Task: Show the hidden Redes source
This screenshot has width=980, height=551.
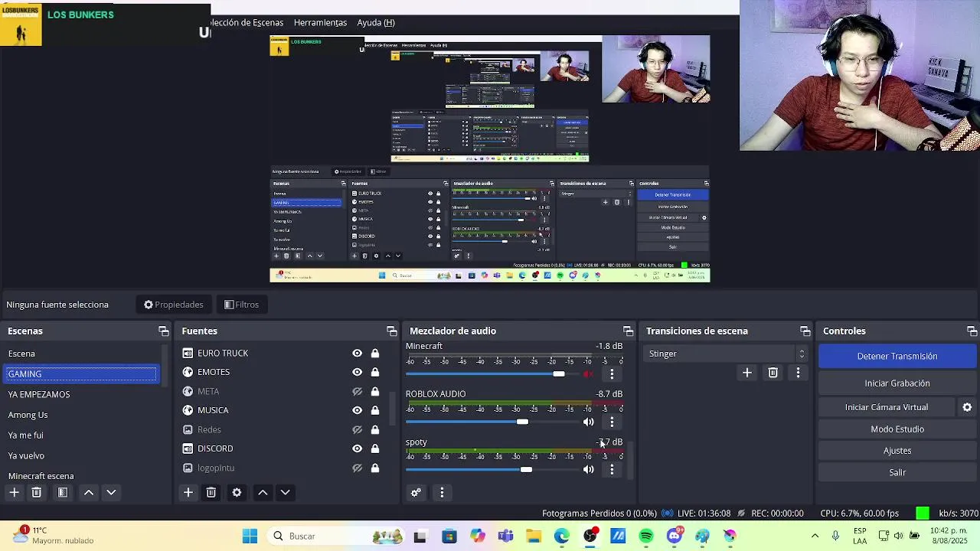Action: coord(357,430)
